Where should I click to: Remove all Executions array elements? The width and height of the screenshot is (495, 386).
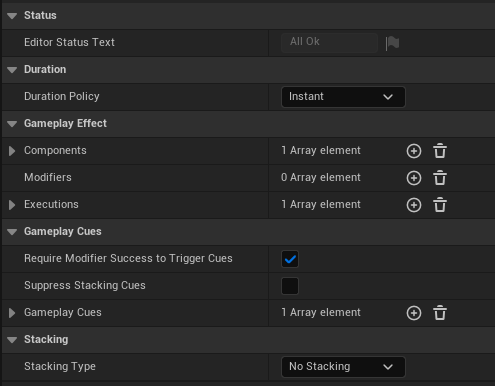[x=440, y=205]
